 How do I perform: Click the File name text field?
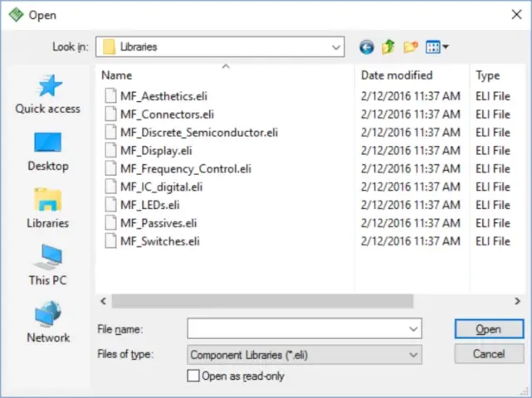click(297, 329)
